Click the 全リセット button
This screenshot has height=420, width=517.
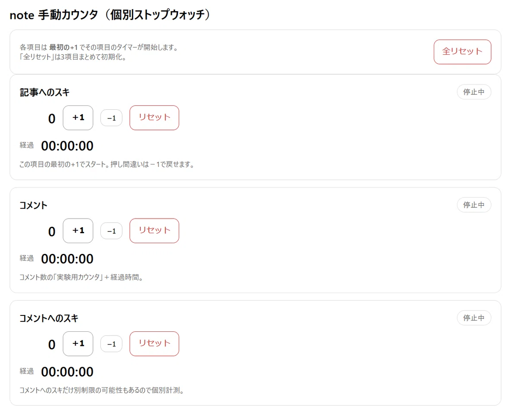[x=462, y=52]
